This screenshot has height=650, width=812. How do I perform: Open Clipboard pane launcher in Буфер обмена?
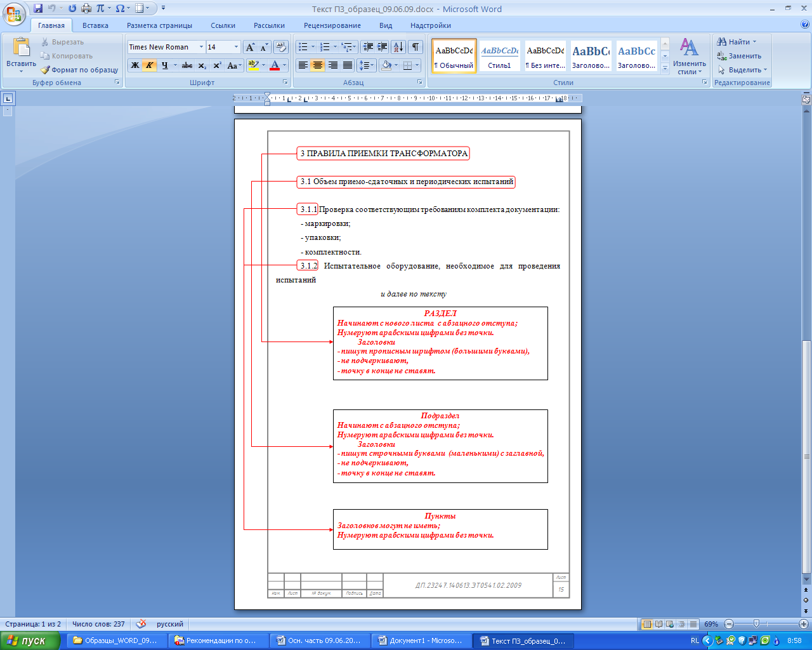[x=117, y=83]
